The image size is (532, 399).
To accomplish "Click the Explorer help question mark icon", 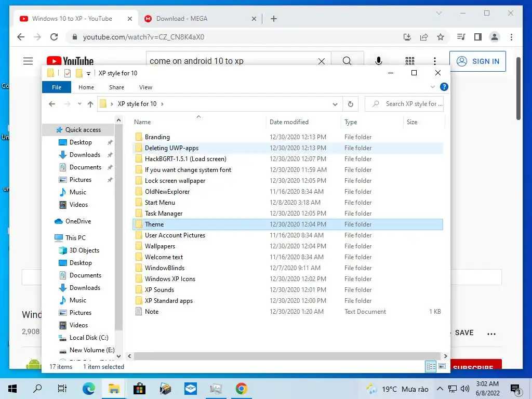I will (444, 87).
